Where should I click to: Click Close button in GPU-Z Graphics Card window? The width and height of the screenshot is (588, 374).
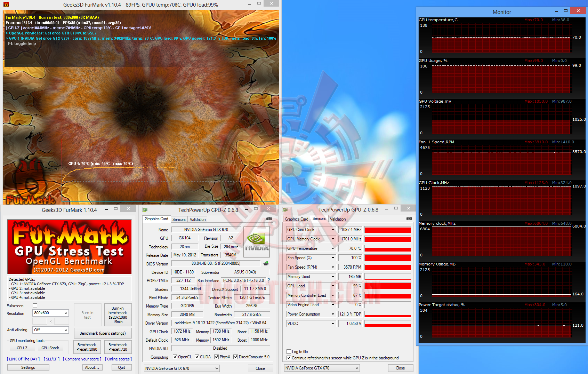(260, 368)
